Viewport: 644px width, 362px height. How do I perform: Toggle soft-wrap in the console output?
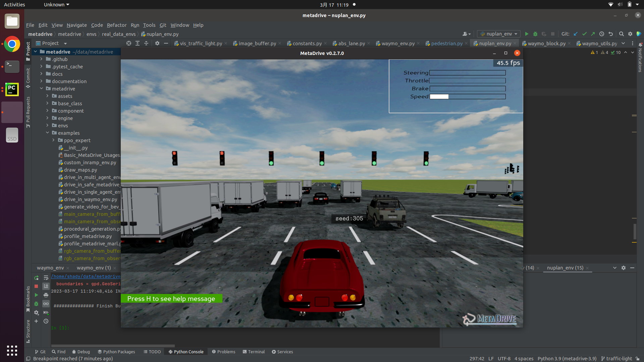pyautogui.click(x=46, y=278)
